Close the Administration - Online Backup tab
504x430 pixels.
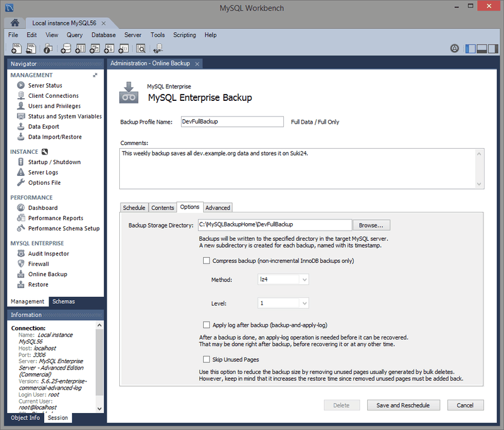[197, 64]
